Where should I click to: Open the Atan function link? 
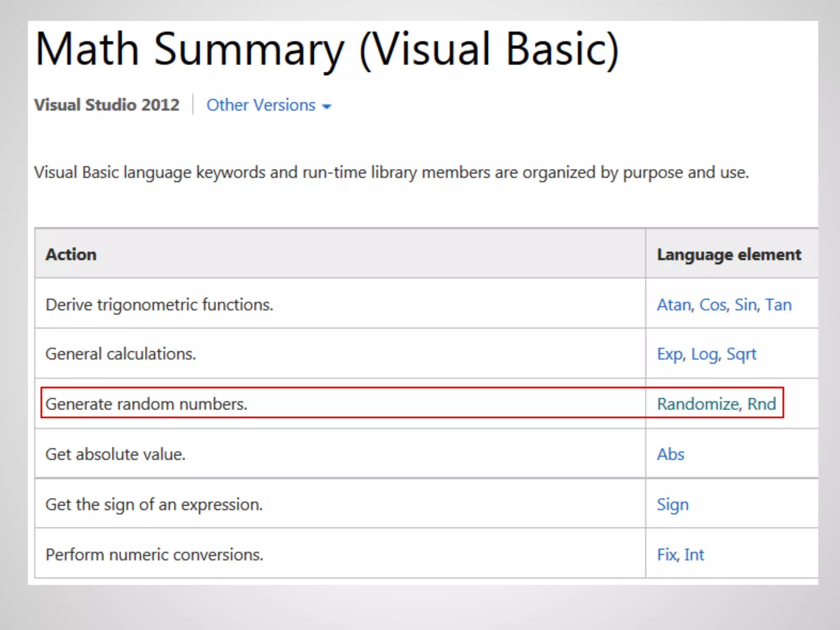674,305
